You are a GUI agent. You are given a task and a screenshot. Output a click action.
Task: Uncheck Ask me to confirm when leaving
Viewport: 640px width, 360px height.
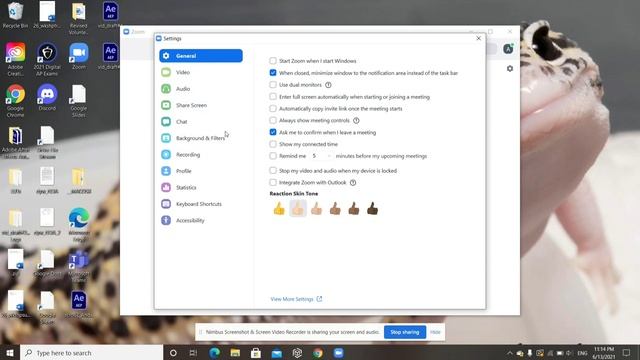(273, 132)
